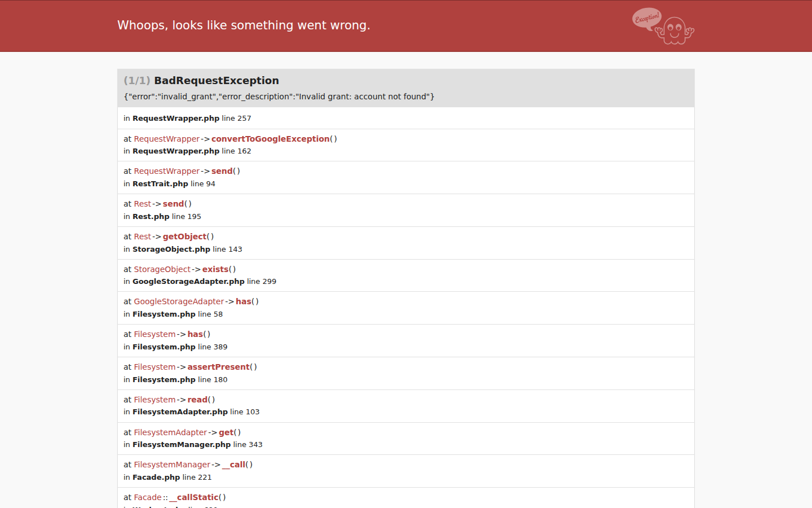Click the FilesystemAdapter get method
The height and width of the screenshot is (508, 812).
pos(226,432)
